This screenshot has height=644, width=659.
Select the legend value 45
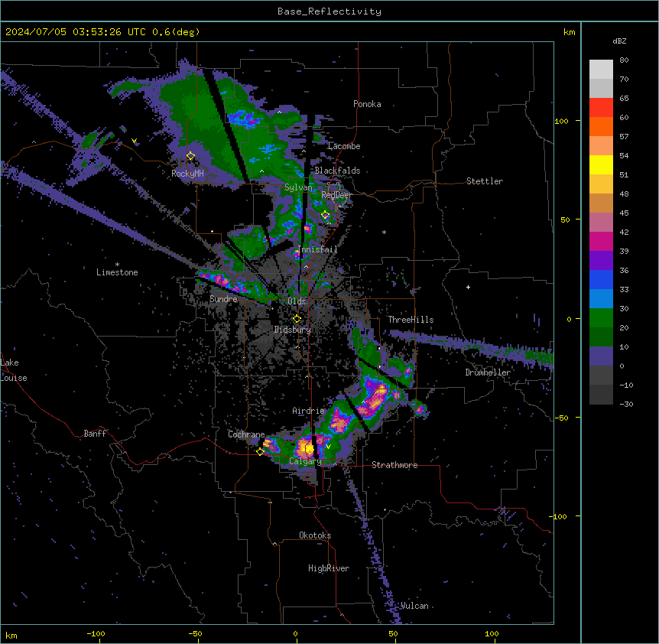pos(624,213)
